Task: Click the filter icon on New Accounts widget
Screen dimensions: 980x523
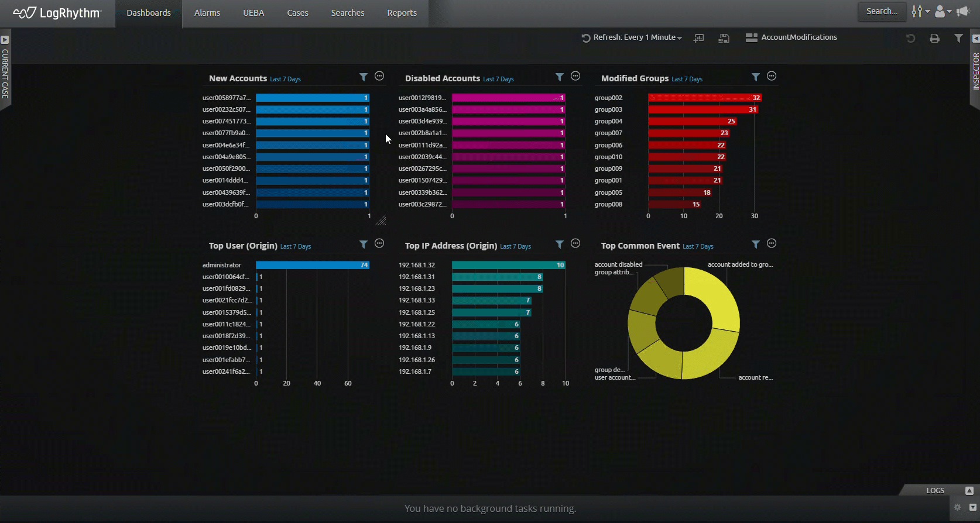Action: (x=364, y=77)
